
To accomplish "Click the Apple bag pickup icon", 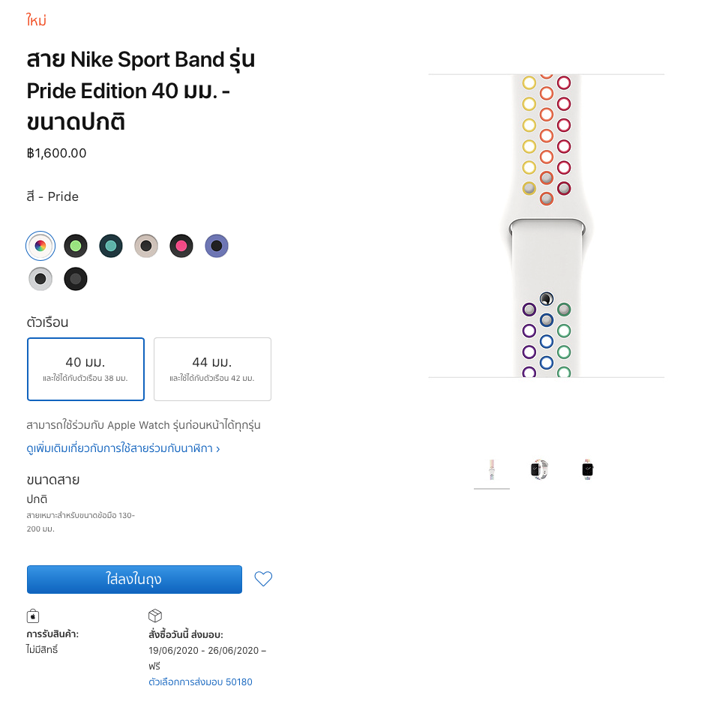I will coord(33,616).
